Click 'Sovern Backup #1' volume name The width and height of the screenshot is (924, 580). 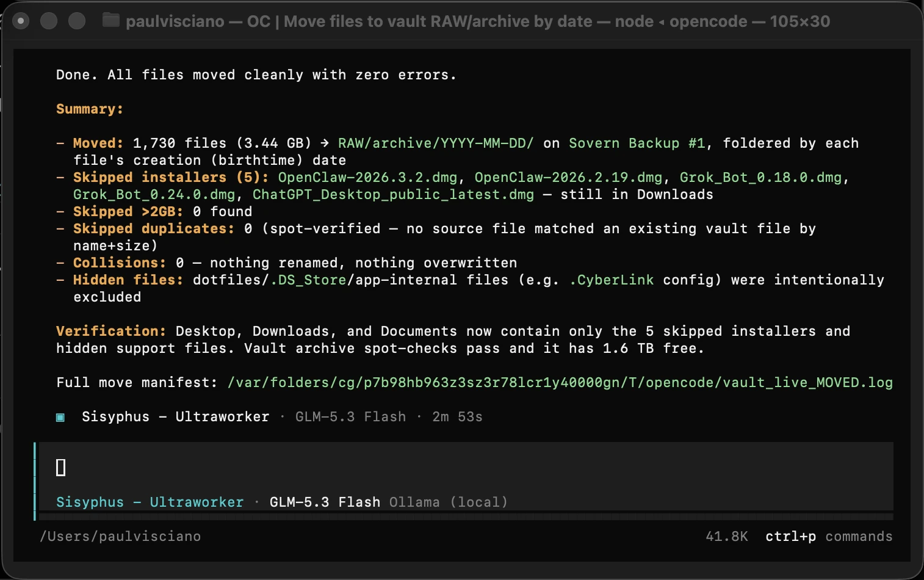coord(637,143)
